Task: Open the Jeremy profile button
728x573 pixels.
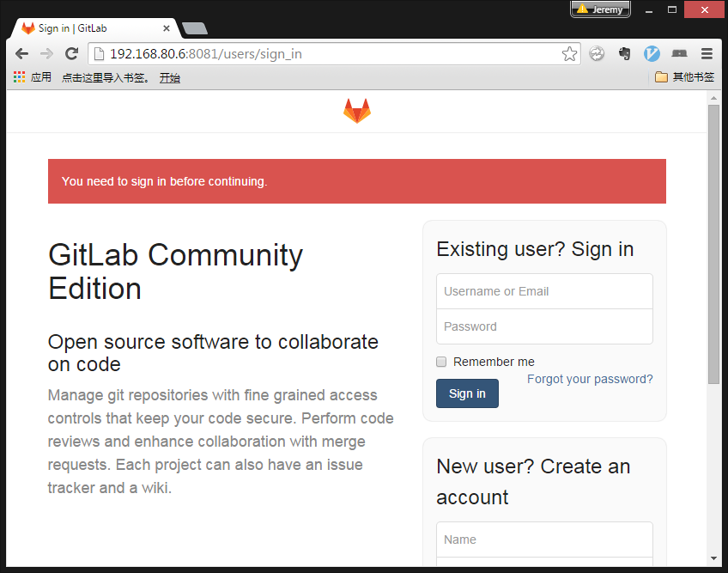Action: point(600,9)
